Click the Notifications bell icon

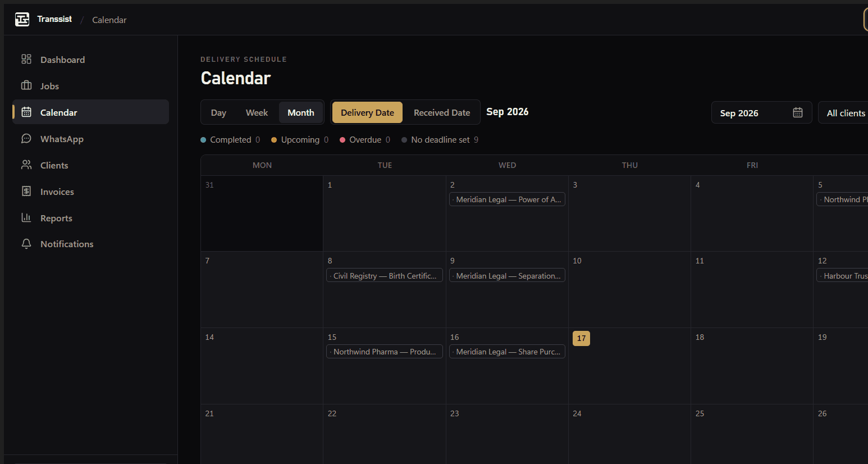coord(26,244)
